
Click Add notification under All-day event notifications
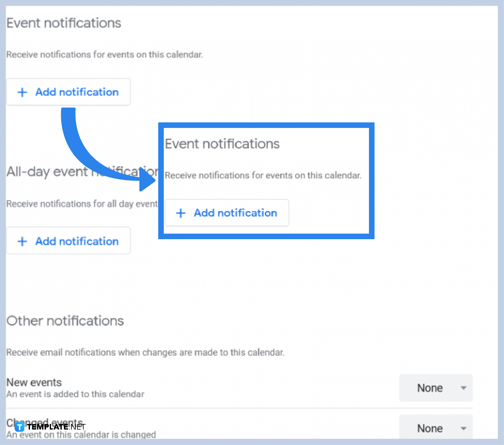(69, 241)
